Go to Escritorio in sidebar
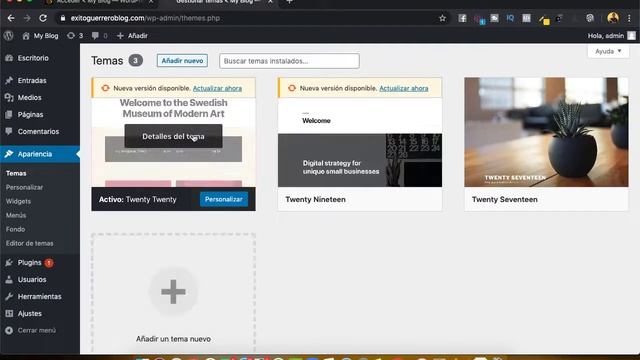Screen dimensions: 640x360 (x=33, y=58)
